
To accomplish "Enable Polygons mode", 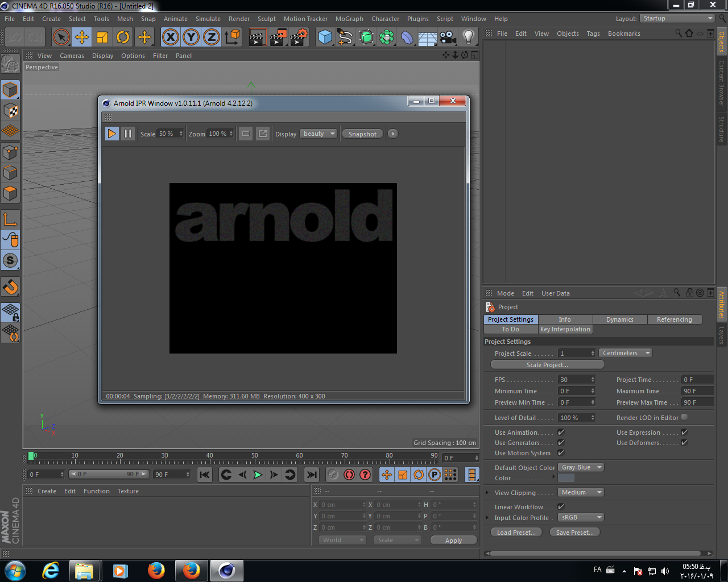I will [x=10, y=193].
